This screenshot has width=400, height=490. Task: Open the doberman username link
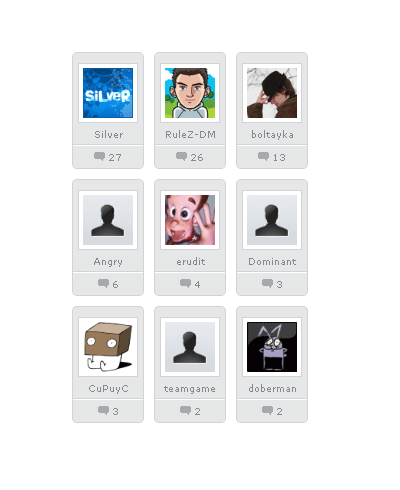272,389
